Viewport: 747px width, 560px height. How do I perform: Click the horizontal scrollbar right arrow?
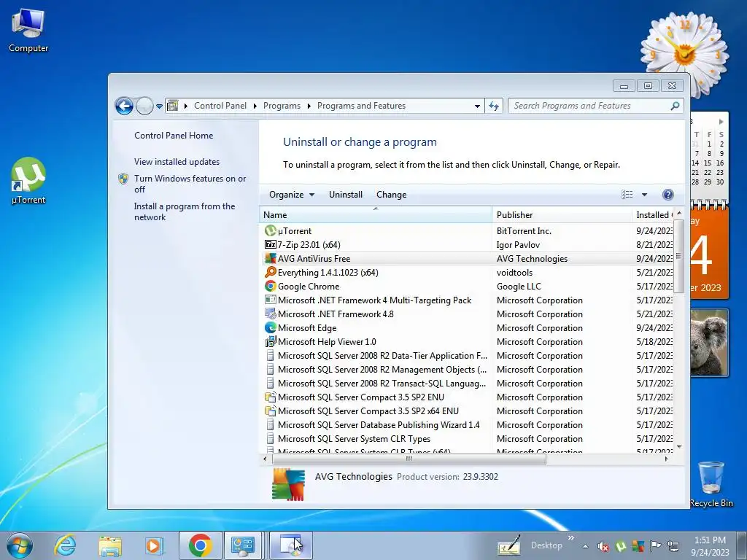666,459
